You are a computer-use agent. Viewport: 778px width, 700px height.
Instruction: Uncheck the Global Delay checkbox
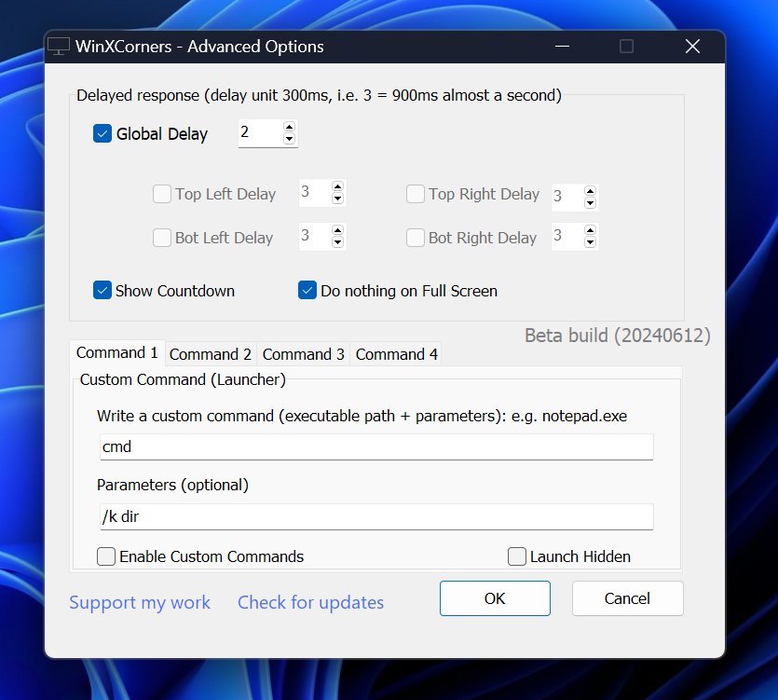coord(102,133)
